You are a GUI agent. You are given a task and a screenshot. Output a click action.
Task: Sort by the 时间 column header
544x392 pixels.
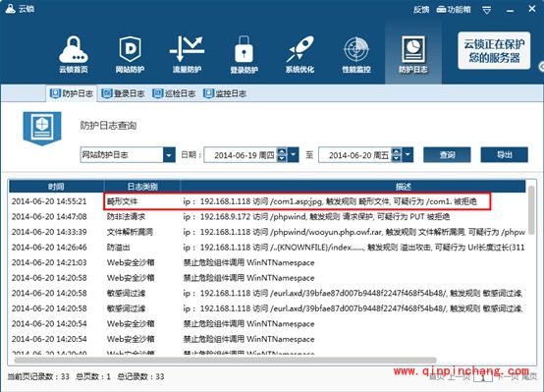[56, 187]
